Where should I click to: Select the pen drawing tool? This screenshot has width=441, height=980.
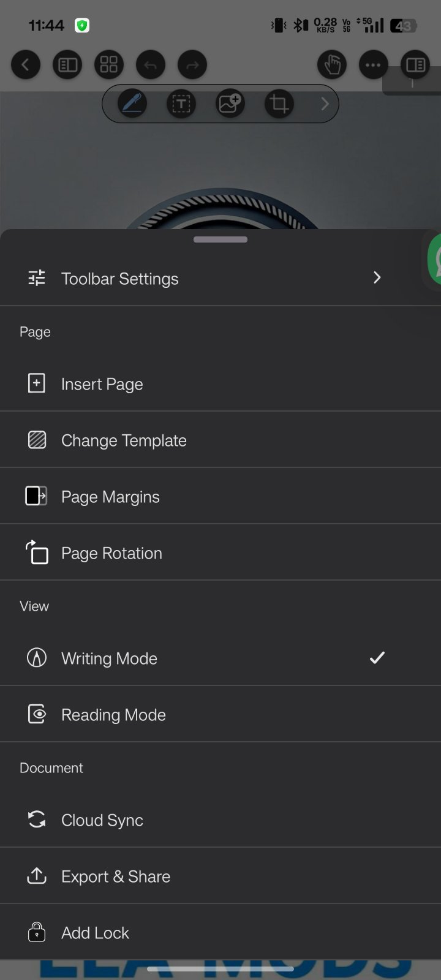pos(132,104)
